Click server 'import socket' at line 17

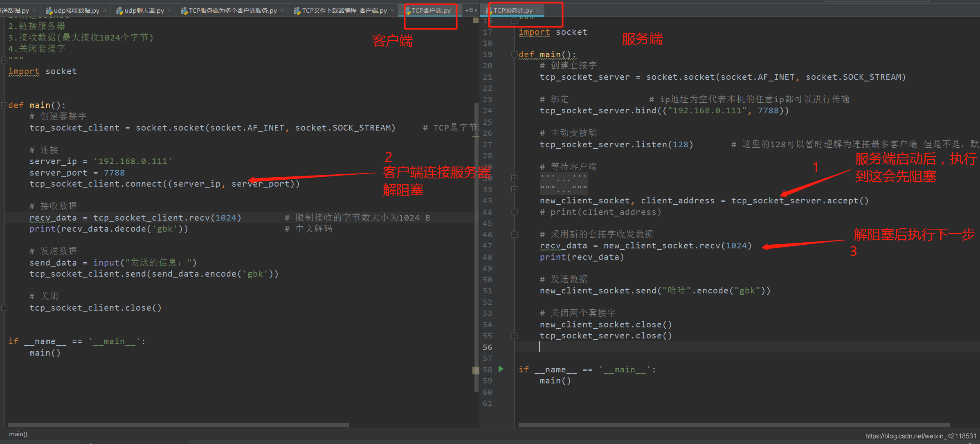(553, 32)
